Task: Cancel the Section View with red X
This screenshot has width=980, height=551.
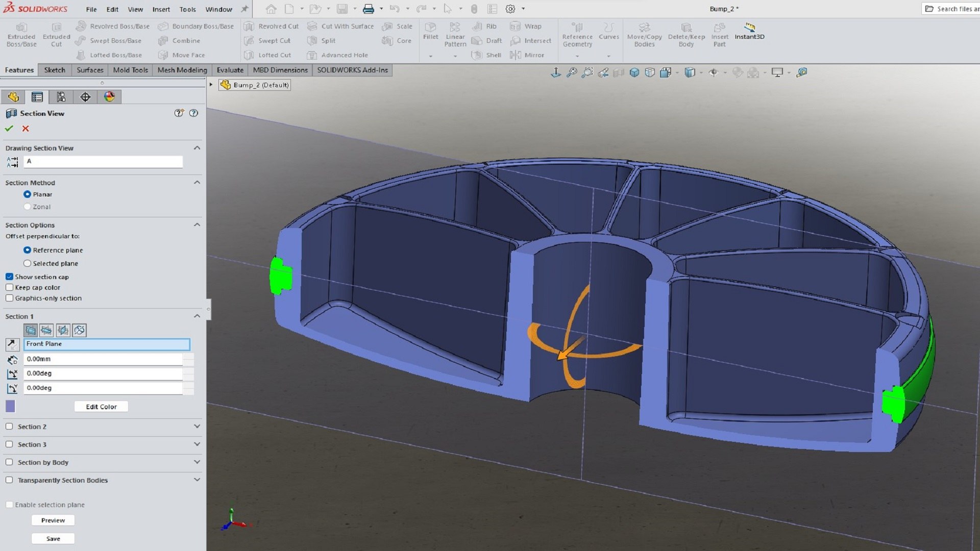Action: (26, 129)
